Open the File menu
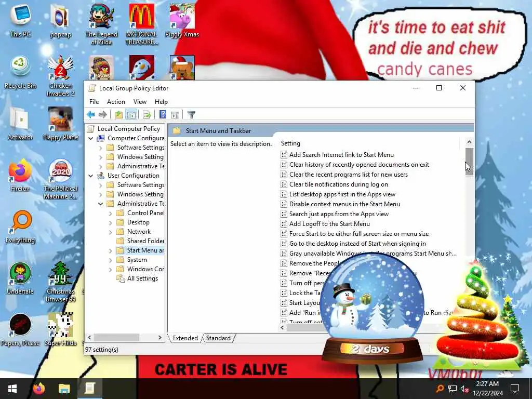The width and height of the screenshot is (532, 399). point(94,102)
